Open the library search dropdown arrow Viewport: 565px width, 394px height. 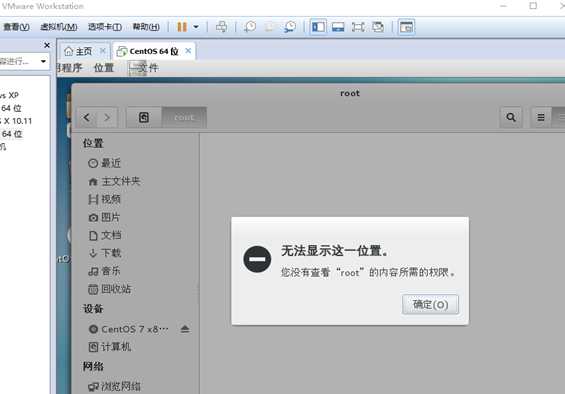(x=43, y=61)
